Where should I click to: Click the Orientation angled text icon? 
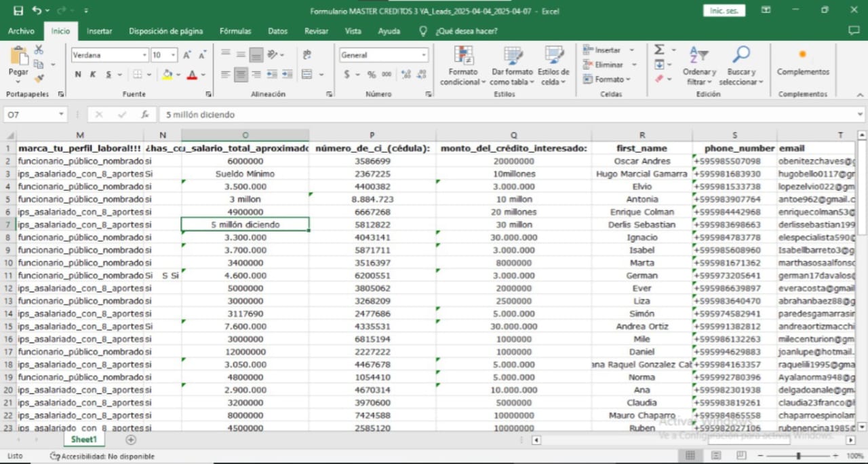(x=273, y=55)
